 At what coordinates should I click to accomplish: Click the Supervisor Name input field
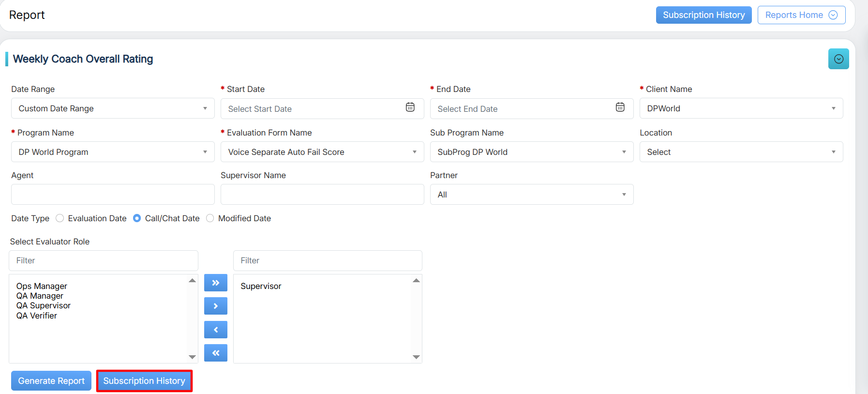pos(322,195)
